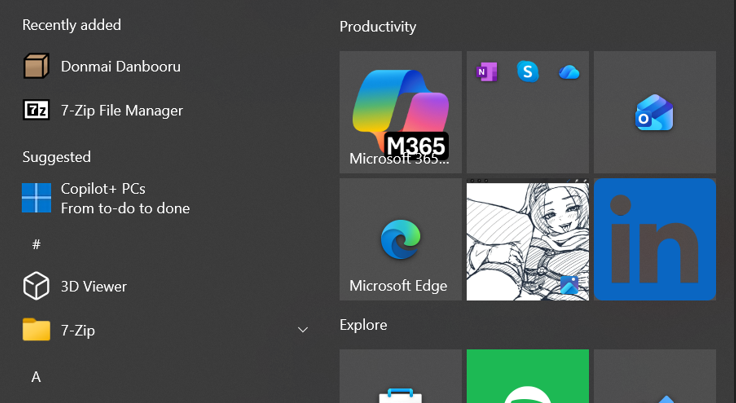Open the LinkedIn tile
The width and height of the screenshot is (736, 403).
(655, 240)
